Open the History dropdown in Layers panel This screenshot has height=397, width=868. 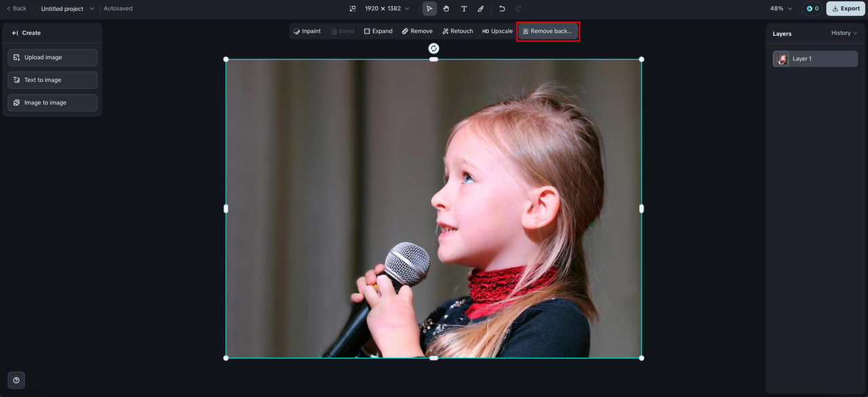click(x=844, y=33)
